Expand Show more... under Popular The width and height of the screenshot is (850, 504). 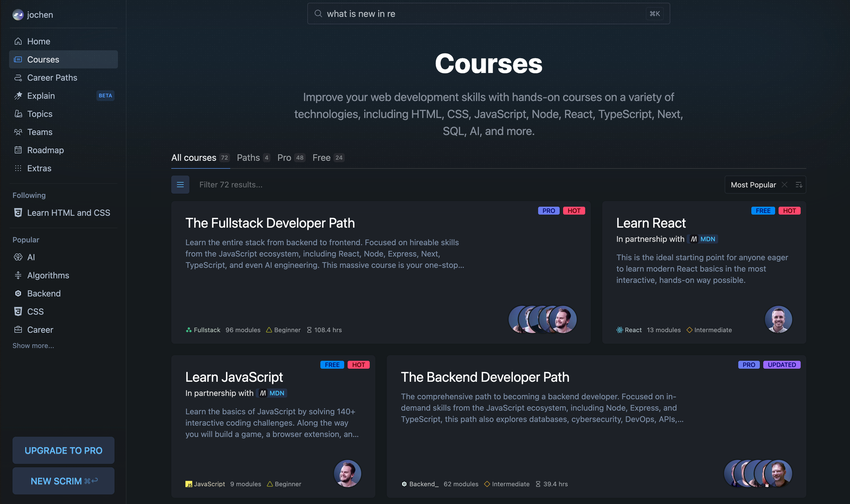[33, 346]
